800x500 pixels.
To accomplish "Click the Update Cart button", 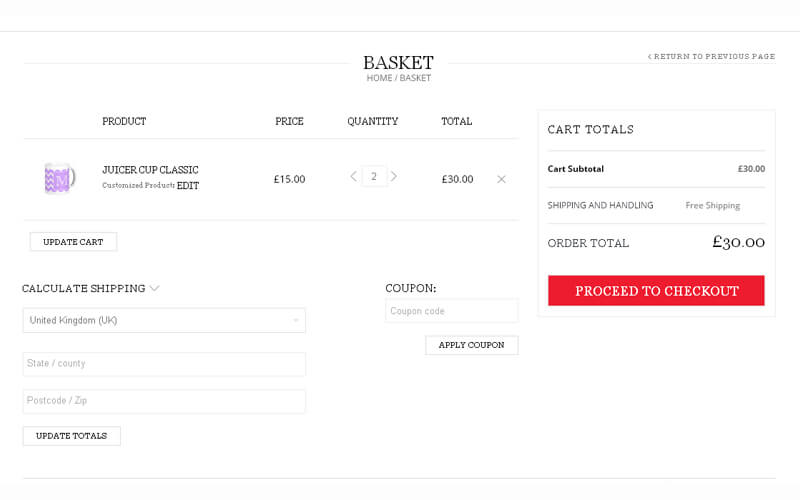I will pyautogui.click(x=73, y=242).
